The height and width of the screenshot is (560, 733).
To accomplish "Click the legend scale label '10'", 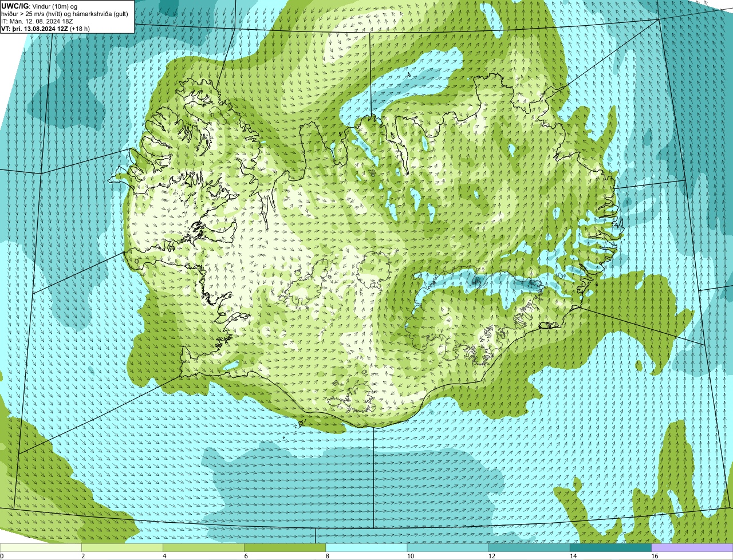I will pyautogui.click(x=411, y=556).
